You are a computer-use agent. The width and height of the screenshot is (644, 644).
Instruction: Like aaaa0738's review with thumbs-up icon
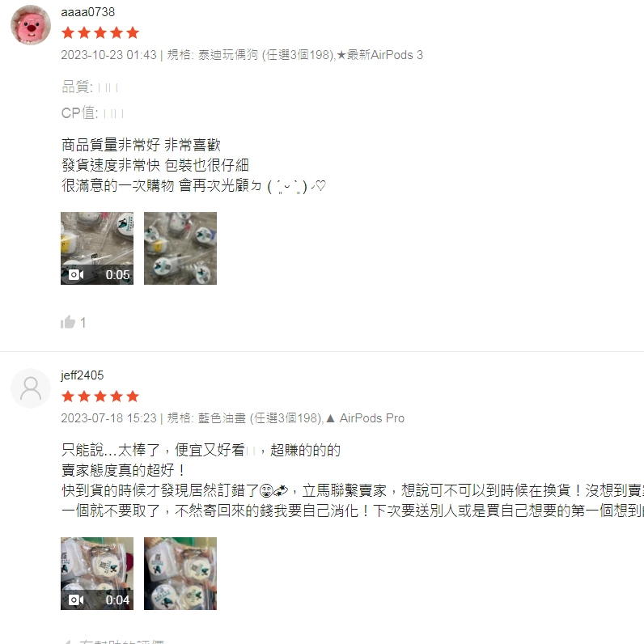coord(68,323)
